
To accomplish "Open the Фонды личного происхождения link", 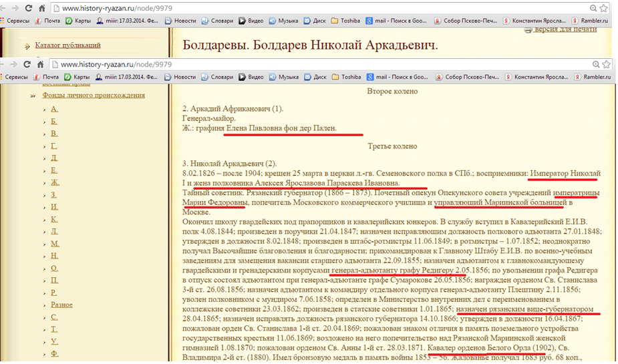I will (x=94, y=95).
